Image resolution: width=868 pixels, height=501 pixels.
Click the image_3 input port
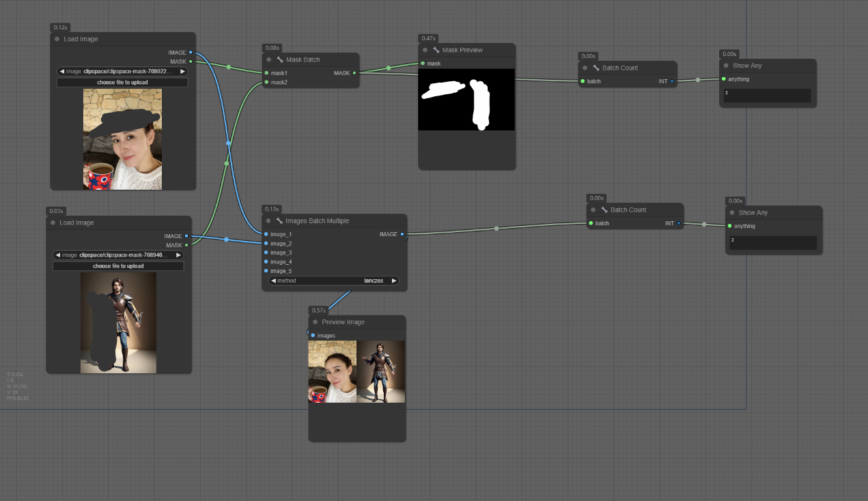pyautogui.click(x=266, y=253)
